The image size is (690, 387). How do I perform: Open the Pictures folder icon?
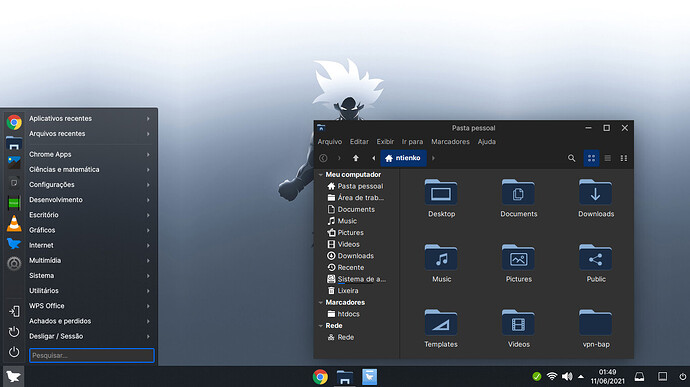[518, 263]
